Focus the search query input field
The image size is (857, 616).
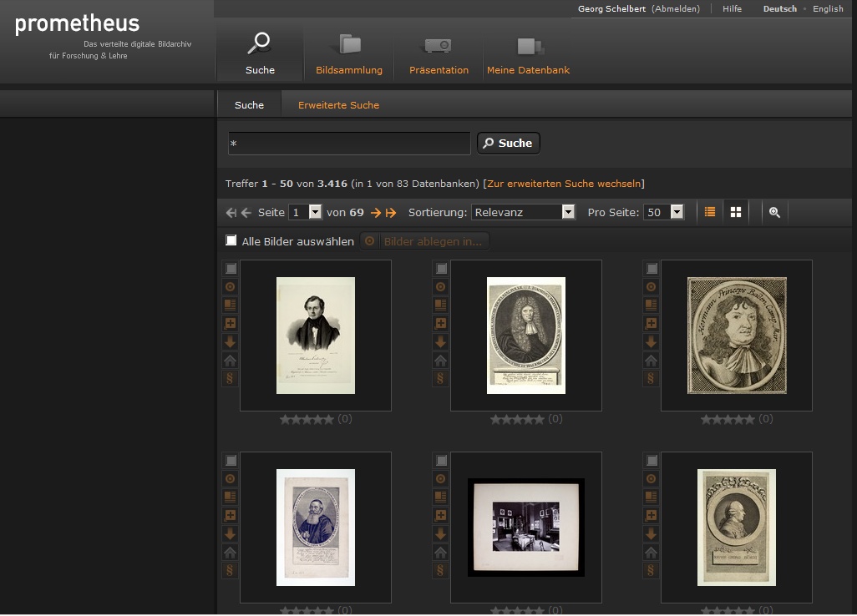[x=349, y=143]
